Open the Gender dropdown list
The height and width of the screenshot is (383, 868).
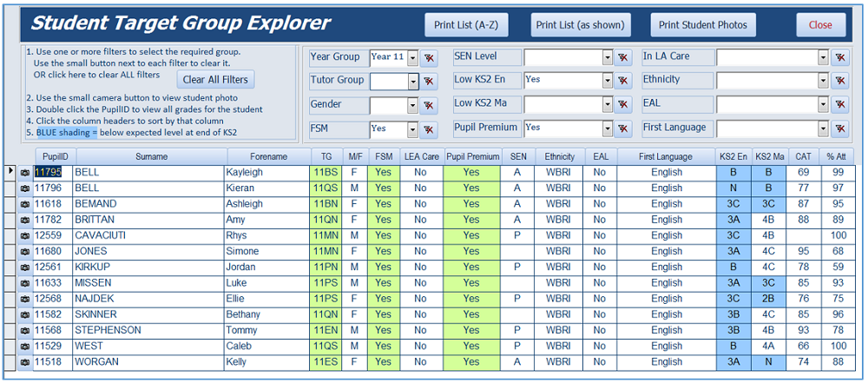coord(412,105)
